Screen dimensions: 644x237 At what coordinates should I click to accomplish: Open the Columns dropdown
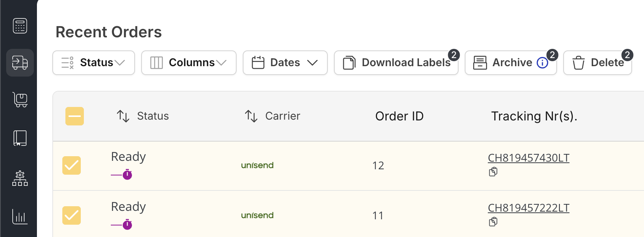pos(189,63)
